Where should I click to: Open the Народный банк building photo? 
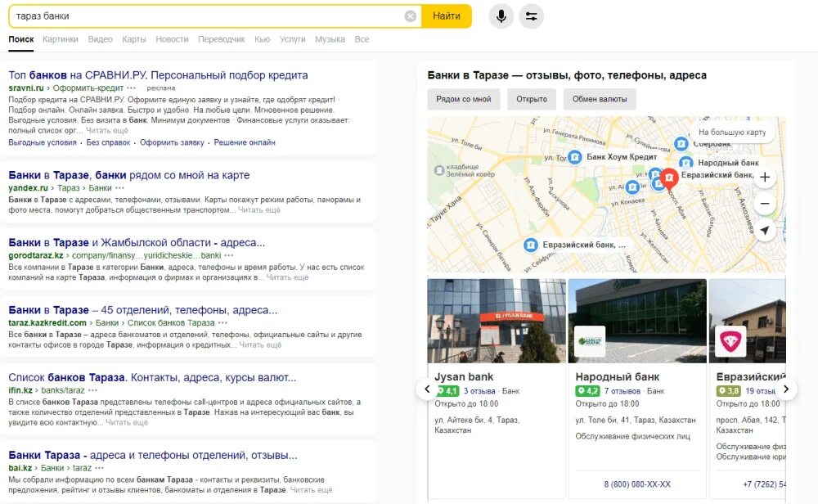pyautogui.click(x=637, y=321)
